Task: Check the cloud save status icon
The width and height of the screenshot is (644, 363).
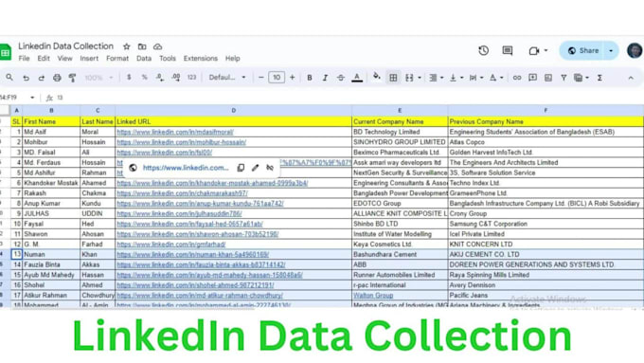Action: coord(158,46)
